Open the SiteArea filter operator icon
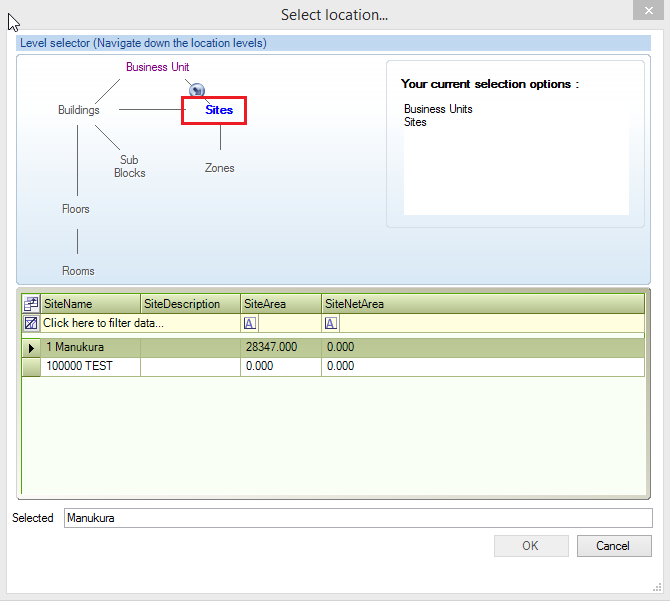 coord(250,323)
